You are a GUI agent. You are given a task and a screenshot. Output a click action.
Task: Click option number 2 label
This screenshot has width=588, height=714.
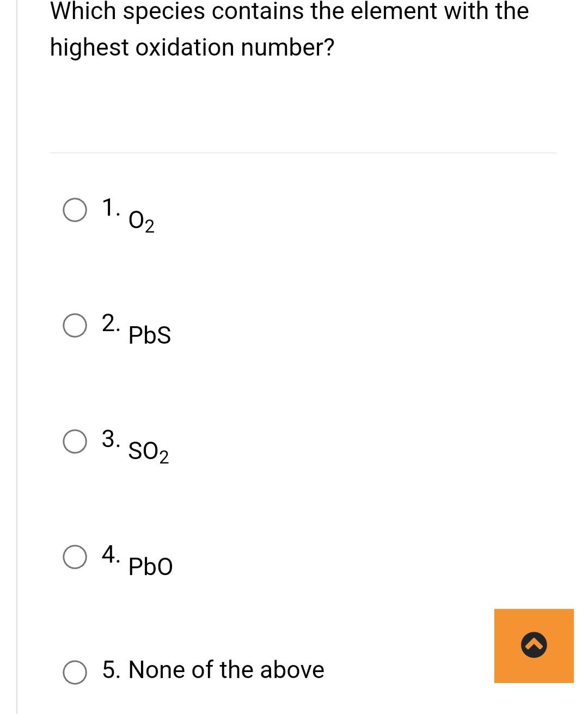pyautogui.click(x=110, y=322)
